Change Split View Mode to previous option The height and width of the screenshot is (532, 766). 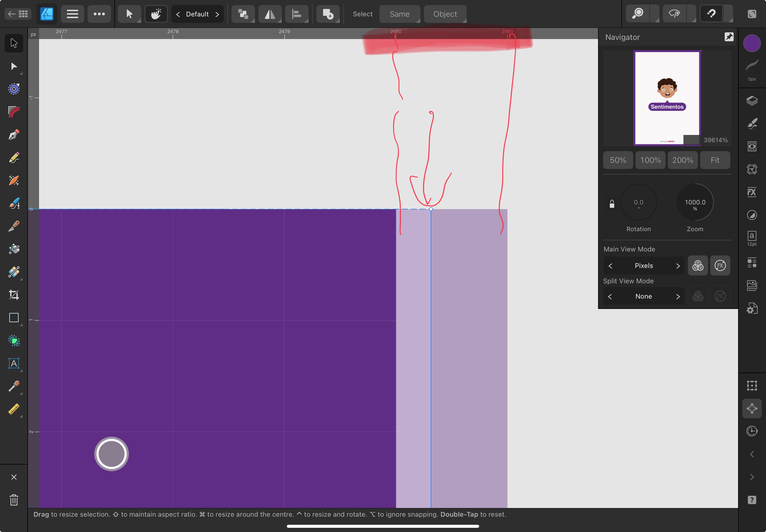(610, 297)
